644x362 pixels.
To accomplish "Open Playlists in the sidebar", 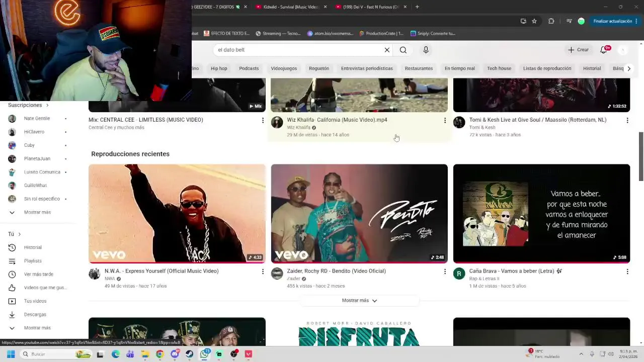I will click(33, 261).
